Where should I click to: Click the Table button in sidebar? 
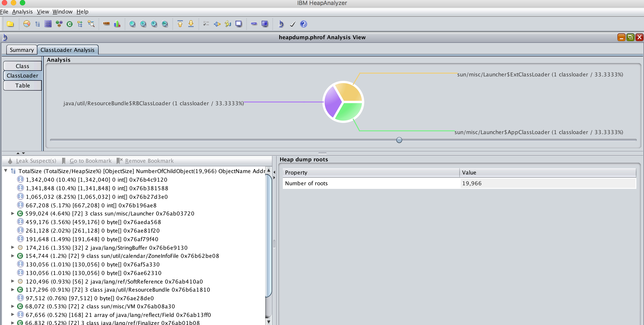(23, 86)
